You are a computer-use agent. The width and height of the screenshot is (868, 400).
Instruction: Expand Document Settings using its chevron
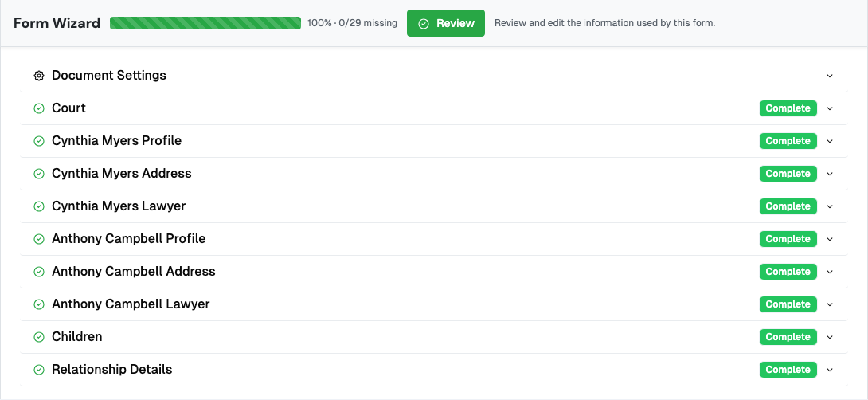click(x=829, y=76)
